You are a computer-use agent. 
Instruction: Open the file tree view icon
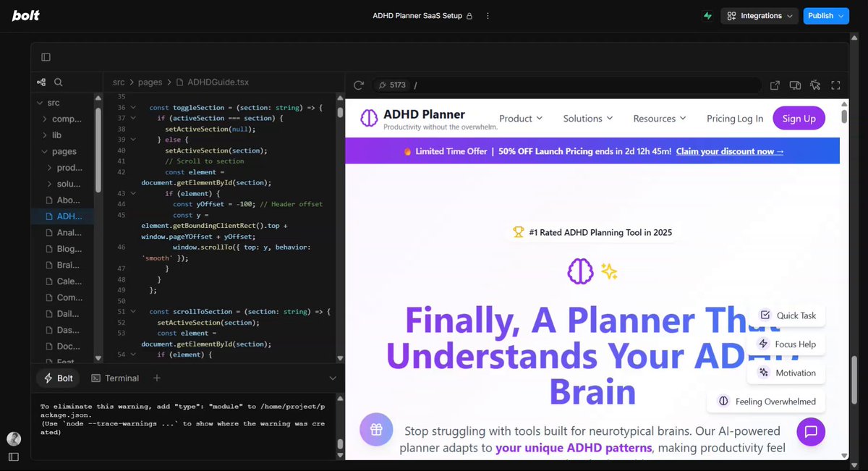pos(41,82)
